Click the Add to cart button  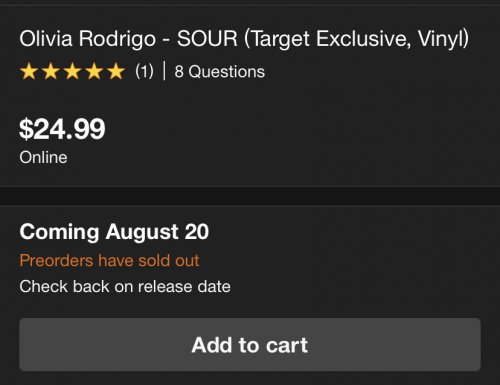(x=250, y=344)
